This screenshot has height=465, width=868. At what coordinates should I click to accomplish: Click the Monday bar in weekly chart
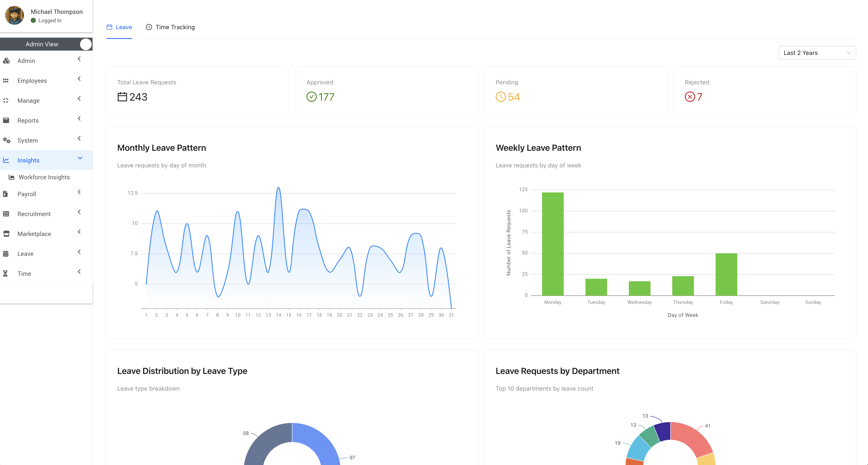pyautogui.click(x=553, y=244)
